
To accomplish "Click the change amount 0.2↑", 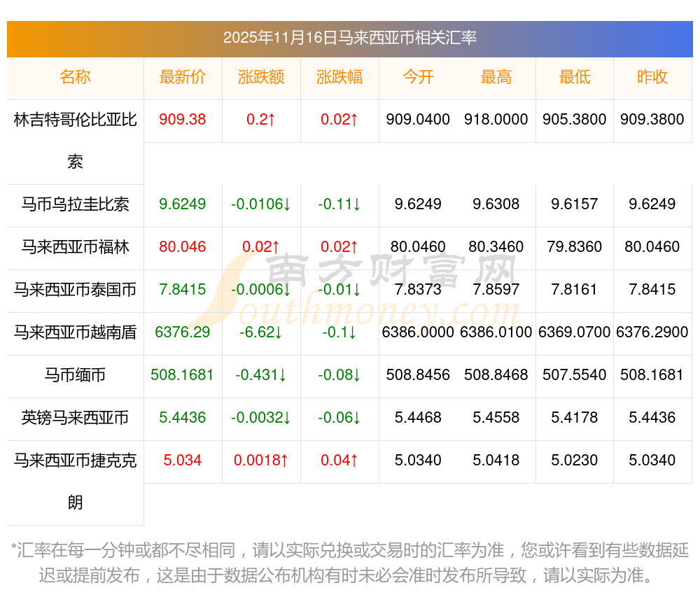I will pyautogui.click(x=261, y=120).
